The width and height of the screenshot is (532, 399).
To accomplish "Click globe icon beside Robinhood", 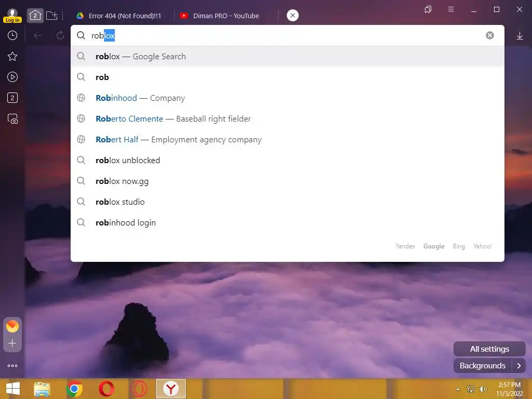I will click(x=81, y=98).
